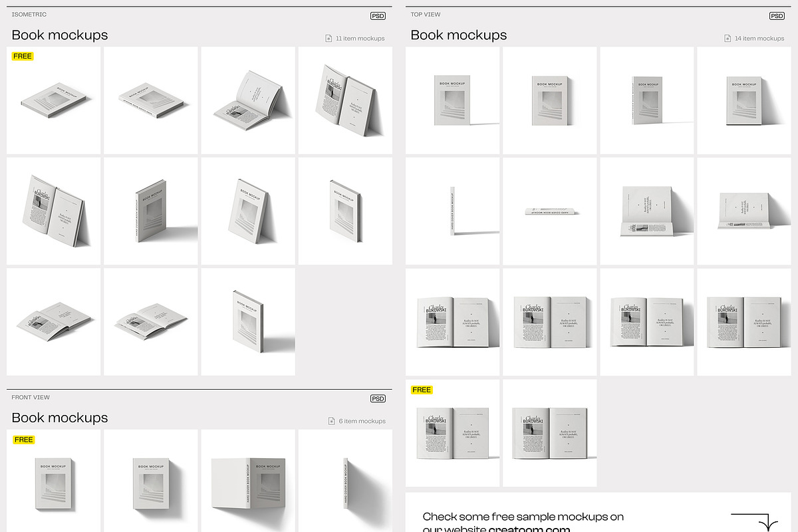Image resolution: width=798 pixels, height=532 pixels.
Task: Click the '6 item mockups' text
Action: click(362, 421)
